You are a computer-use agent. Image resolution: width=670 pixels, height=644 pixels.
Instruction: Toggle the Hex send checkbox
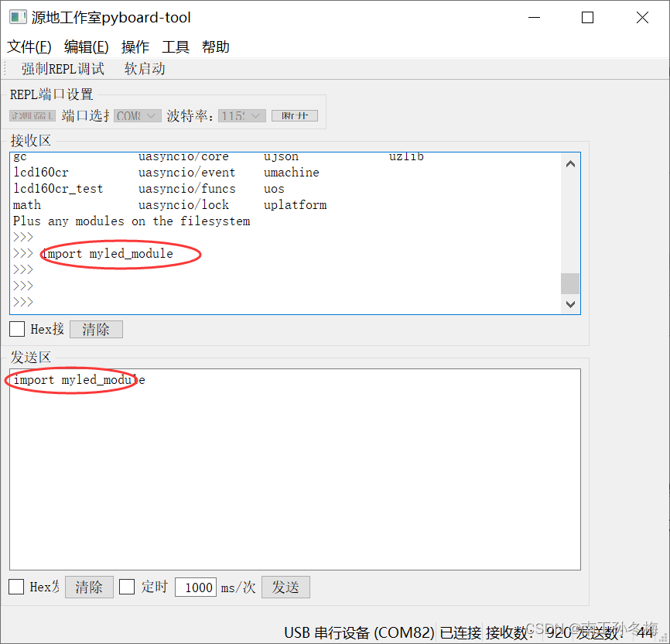coord(16,586)
